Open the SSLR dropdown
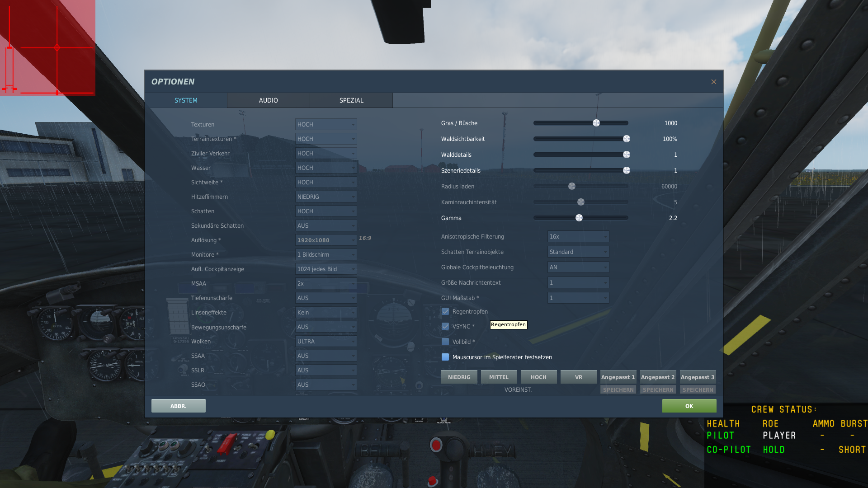 (326, 370)
